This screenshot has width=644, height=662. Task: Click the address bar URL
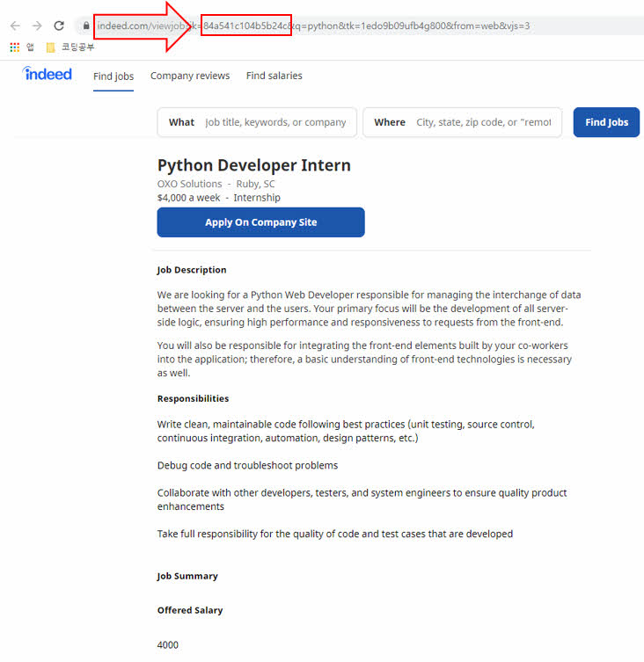coord(313,25)
